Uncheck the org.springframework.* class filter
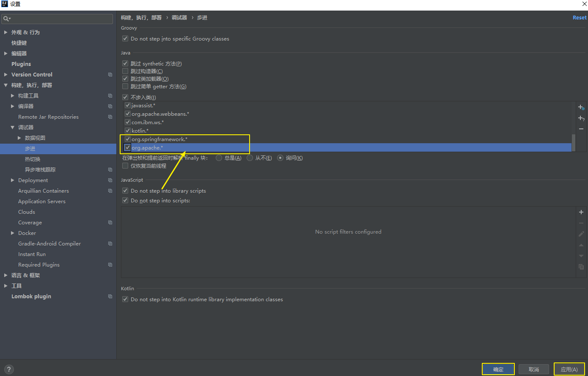588x376 pixels. click(128, 139)
